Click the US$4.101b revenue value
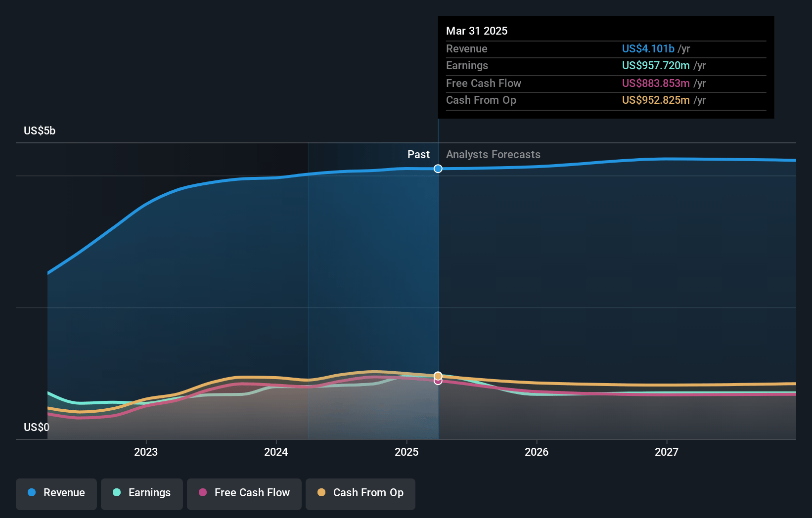Viewport: 812px width, 518px height. click(x=648, y=48)
